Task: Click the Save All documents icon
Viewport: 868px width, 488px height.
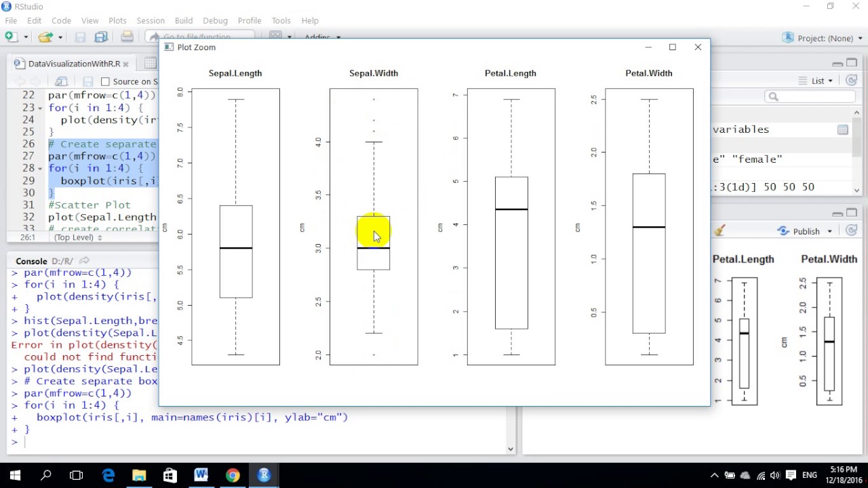Action: click(x=101, y=37)
